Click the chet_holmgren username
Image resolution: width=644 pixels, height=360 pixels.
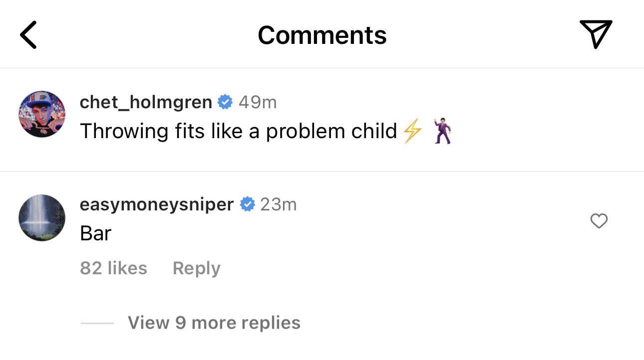tap(146, 102)
